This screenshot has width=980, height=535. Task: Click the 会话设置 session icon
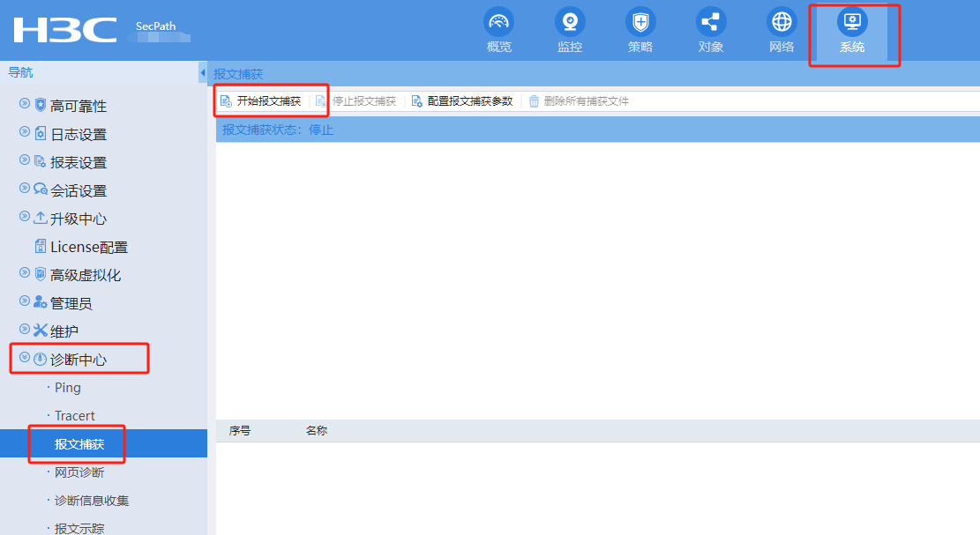tap(41, 189)
